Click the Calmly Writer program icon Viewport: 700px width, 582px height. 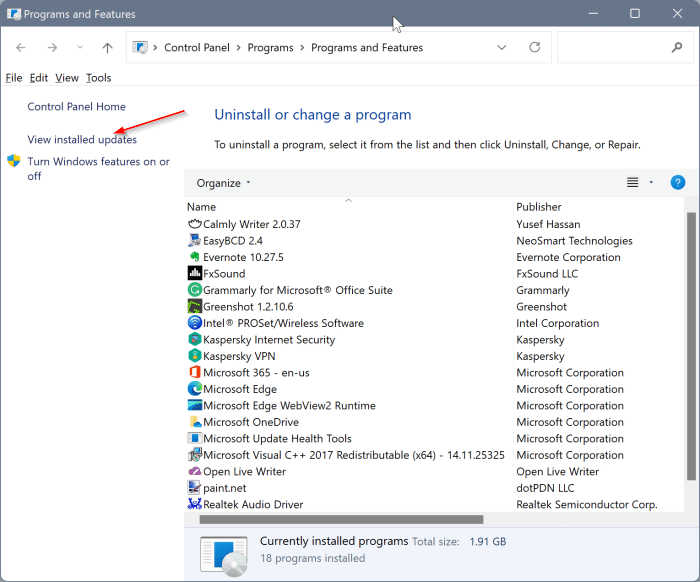click(195, 224)
